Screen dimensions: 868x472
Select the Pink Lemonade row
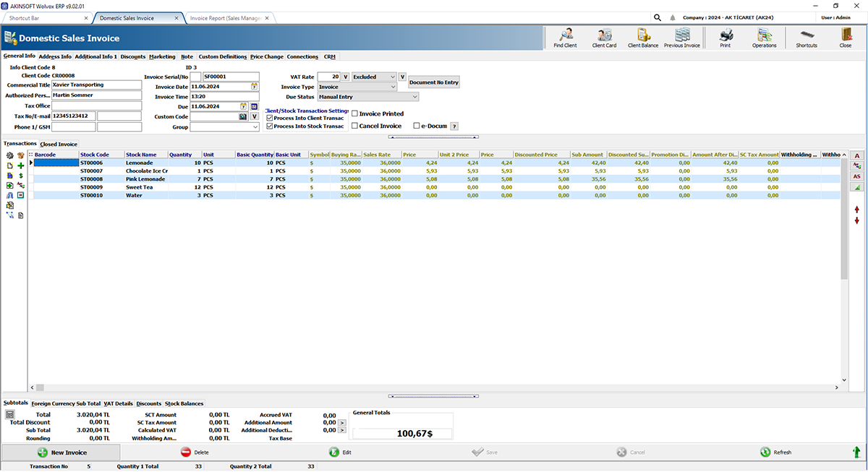point(437,179)
